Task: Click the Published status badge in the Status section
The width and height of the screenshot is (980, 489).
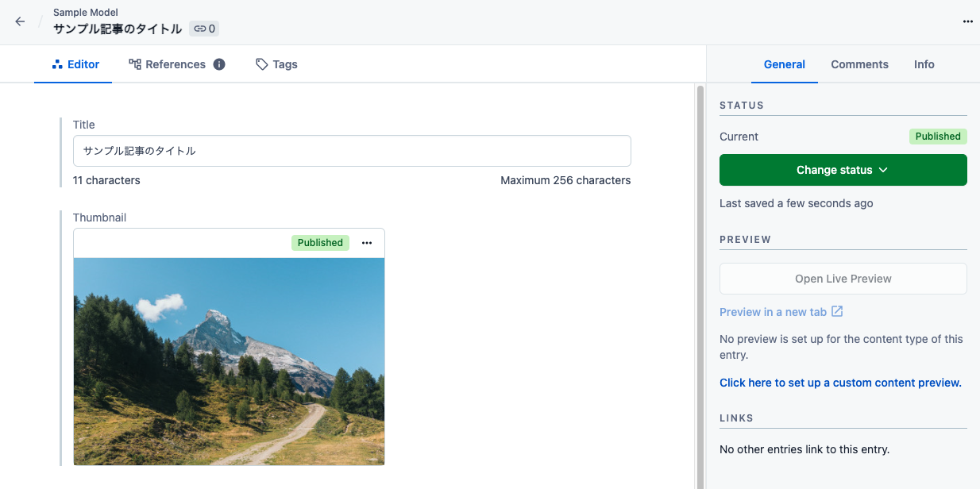Action: (x=938, y=136)
